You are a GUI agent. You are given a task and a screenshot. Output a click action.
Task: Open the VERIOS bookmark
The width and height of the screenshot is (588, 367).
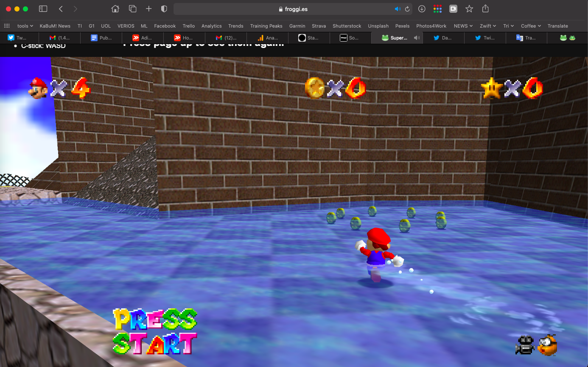[126, 26]
